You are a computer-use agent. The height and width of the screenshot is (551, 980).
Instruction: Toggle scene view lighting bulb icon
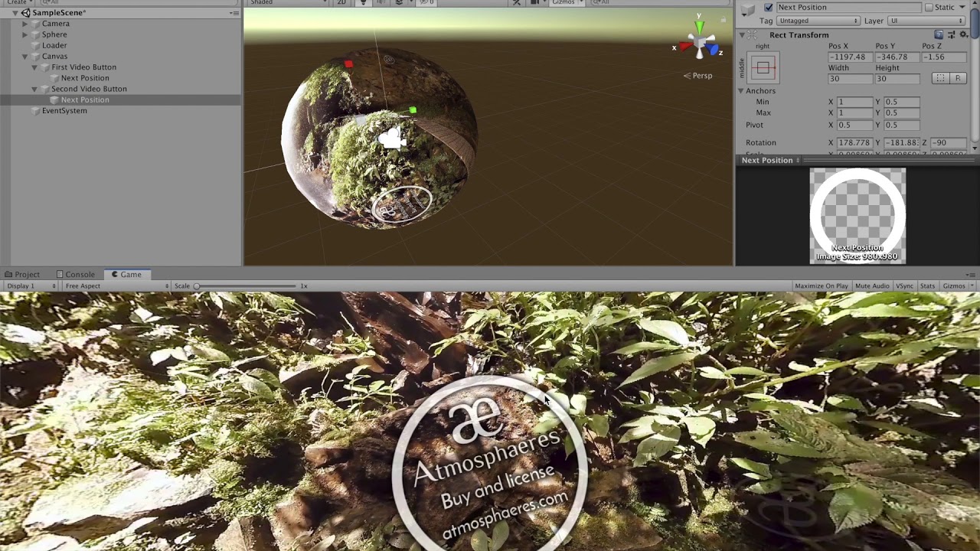click(x=364, y=2)
